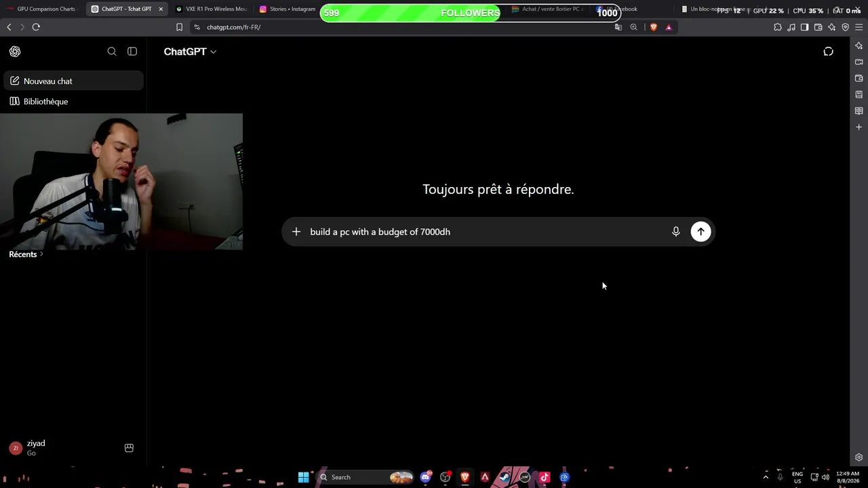Toggle the browser sidebar panel

coord(804,27)
